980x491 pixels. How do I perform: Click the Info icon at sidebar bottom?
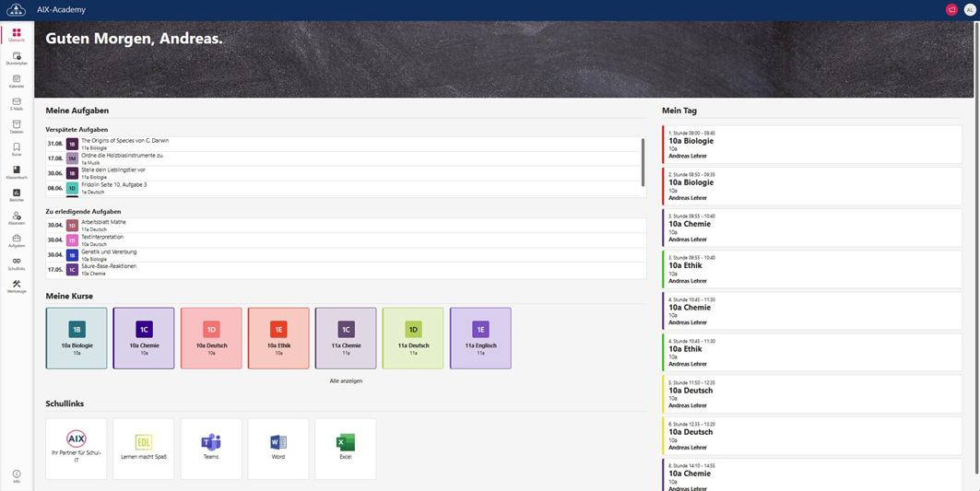tap(17, 476)
